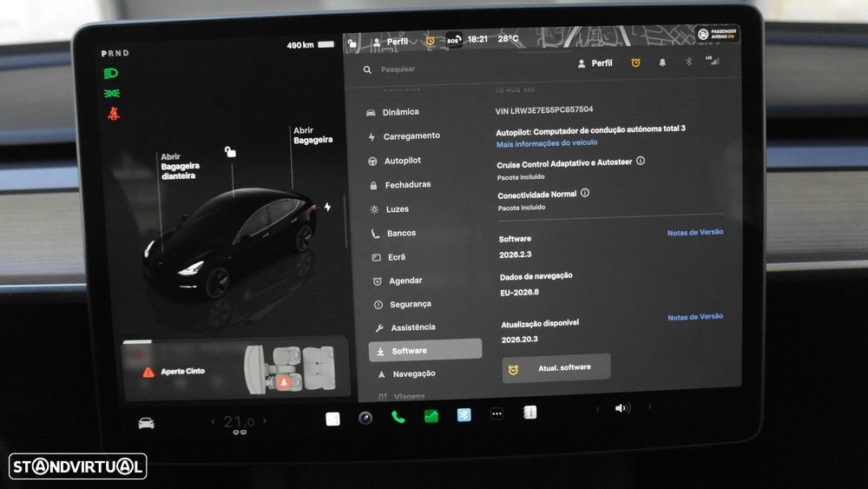The image size is (868, 489).
Task: Open the Navegação settings
Action: (x=407, y=373)
